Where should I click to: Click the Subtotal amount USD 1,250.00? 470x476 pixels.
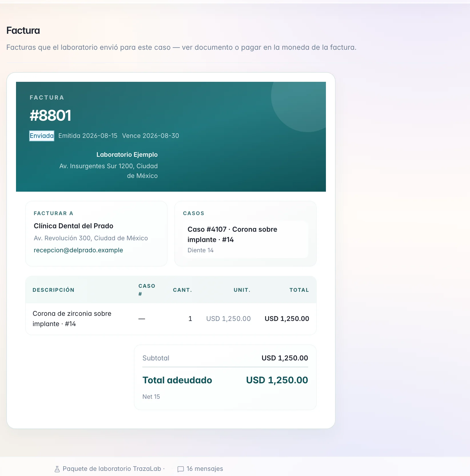pos(285,358)
